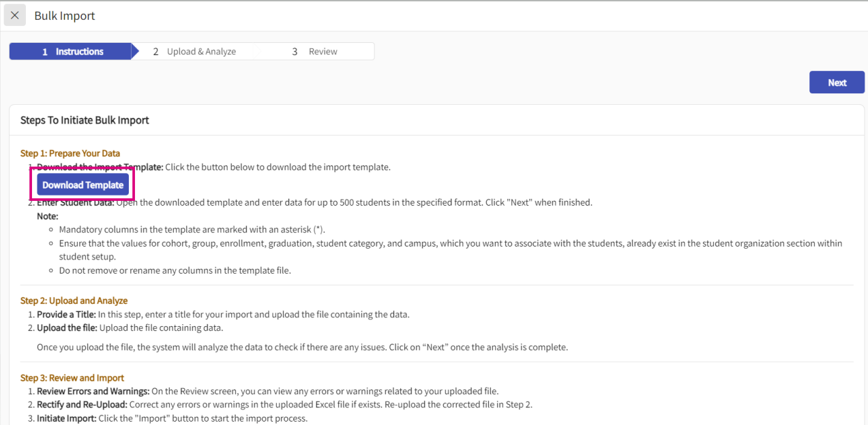Click step number 2 in the stepper

(x=155, y=52)
